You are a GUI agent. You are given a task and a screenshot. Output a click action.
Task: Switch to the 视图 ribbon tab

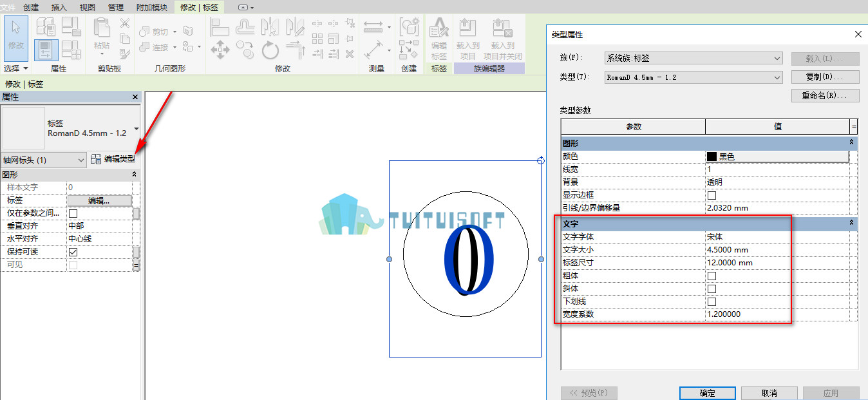(87, 7)
